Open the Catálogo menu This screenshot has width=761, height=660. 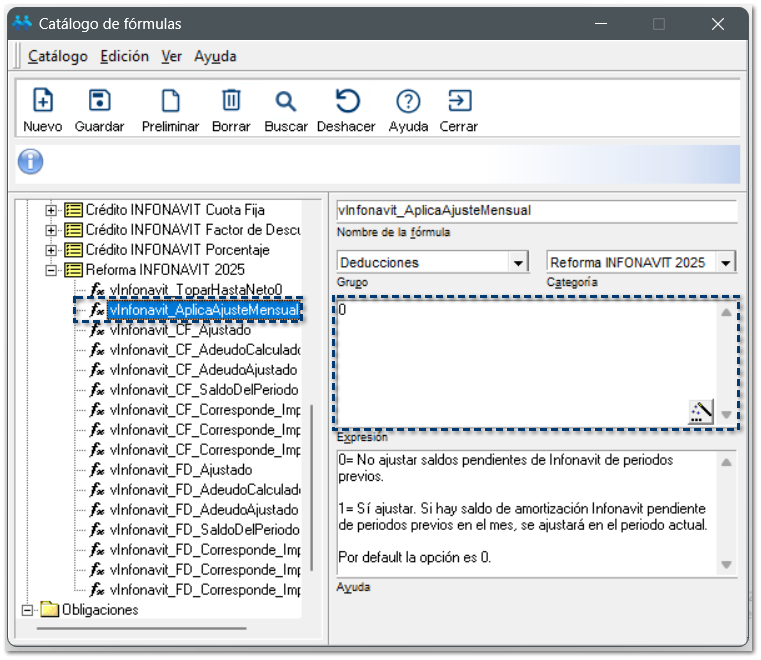(57, 57)
